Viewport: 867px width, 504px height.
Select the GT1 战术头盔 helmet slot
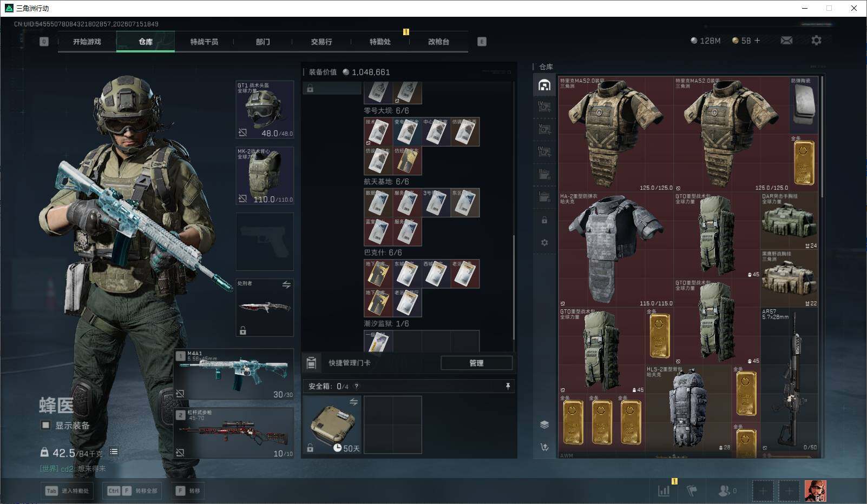click(265, 110)
